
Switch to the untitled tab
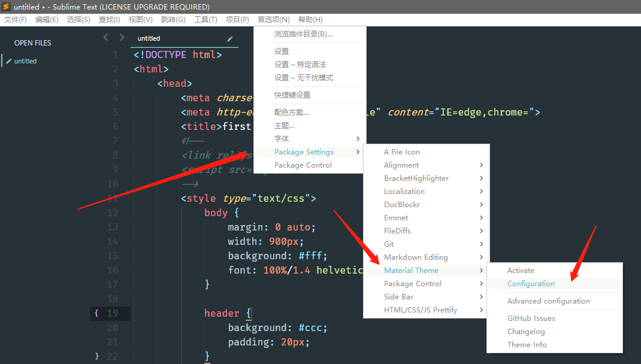point(149,37)
